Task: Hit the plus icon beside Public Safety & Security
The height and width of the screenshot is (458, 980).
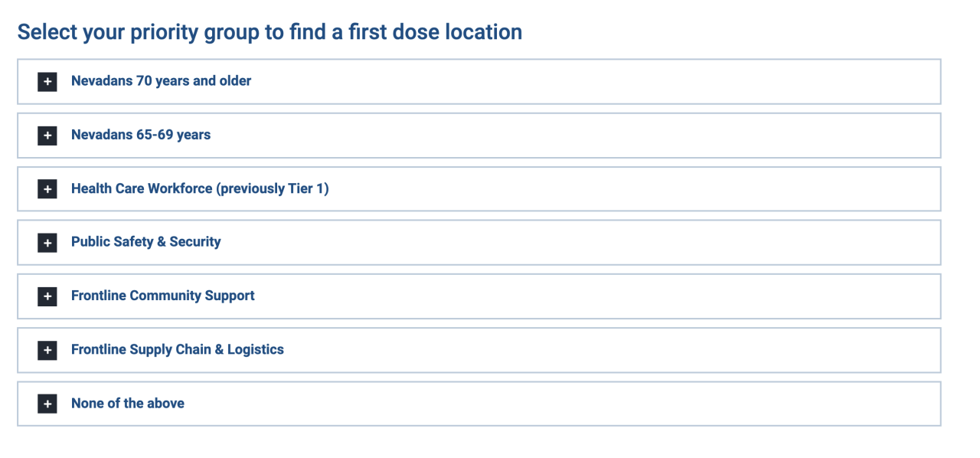Action: click(x=47, y=243)
